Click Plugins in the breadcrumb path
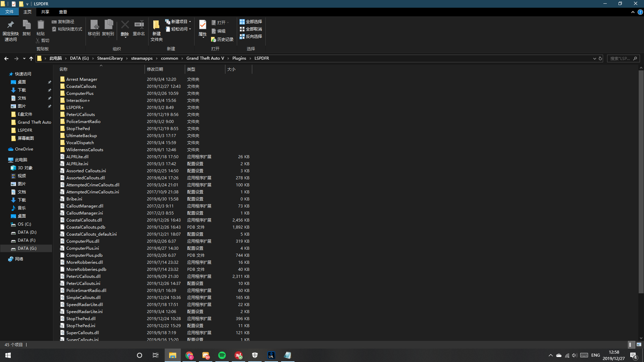The image size is (644, 362). (x=239, y=58)
